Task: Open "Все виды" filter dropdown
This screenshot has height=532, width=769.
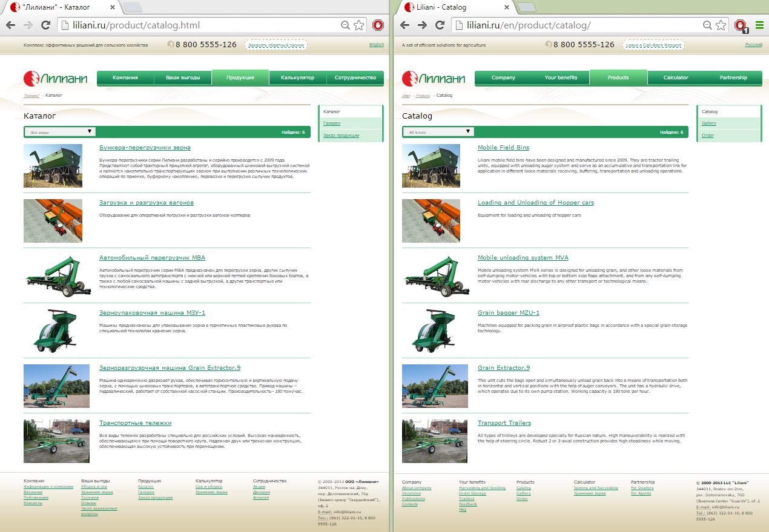Action: pyautogui.click(x=60, y=131)
